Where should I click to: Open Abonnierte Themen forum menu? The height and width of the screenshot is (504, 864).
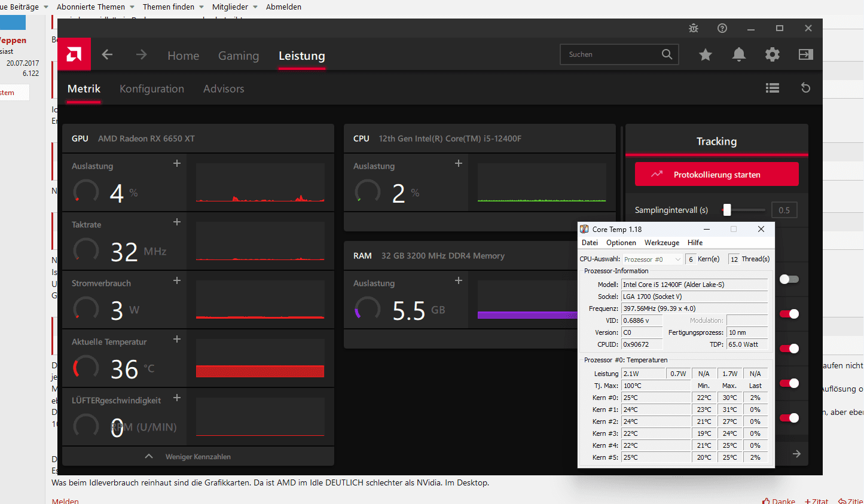(95, 7)
